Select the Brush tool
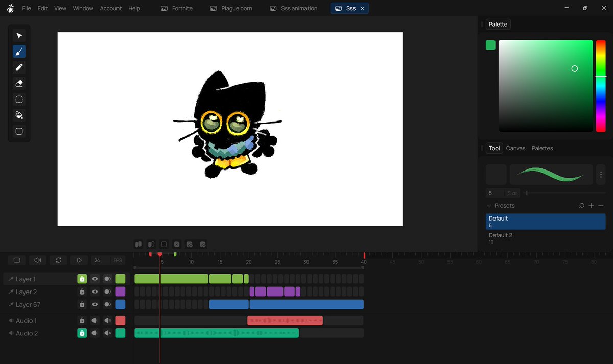This screenshot has height=364, width=613. point(19,52)
